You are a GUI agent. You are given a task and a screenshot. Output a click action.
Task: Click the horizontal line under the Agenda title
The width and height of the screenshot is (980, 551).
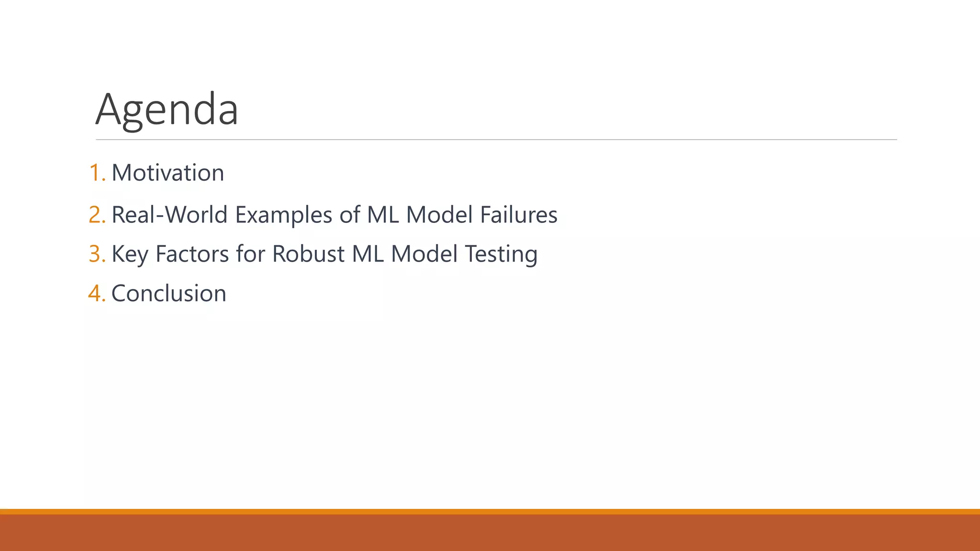point(496,140)
